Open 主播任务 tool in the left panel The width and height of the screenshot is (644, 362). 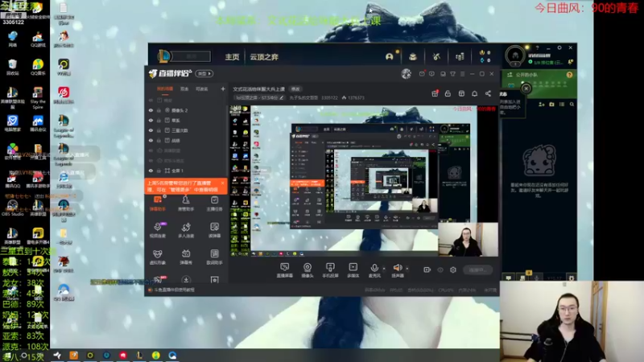214,204
